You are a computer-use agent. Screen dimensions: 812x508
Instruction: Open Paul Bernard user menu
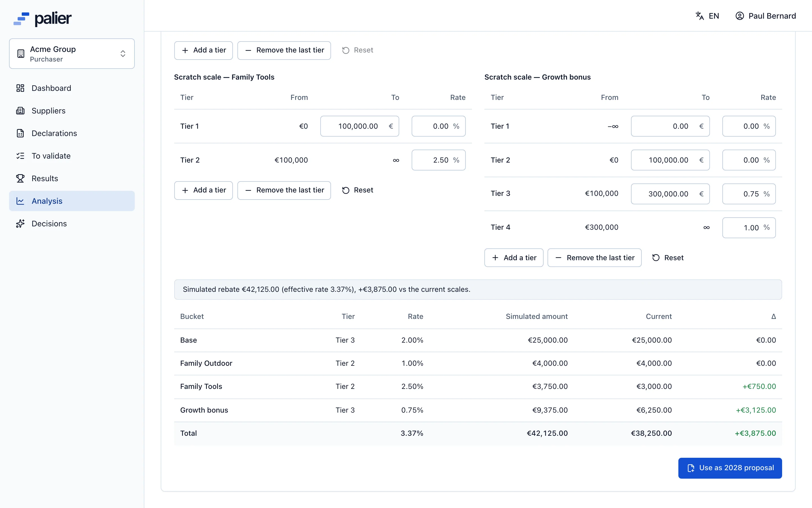tap(765, 16)
